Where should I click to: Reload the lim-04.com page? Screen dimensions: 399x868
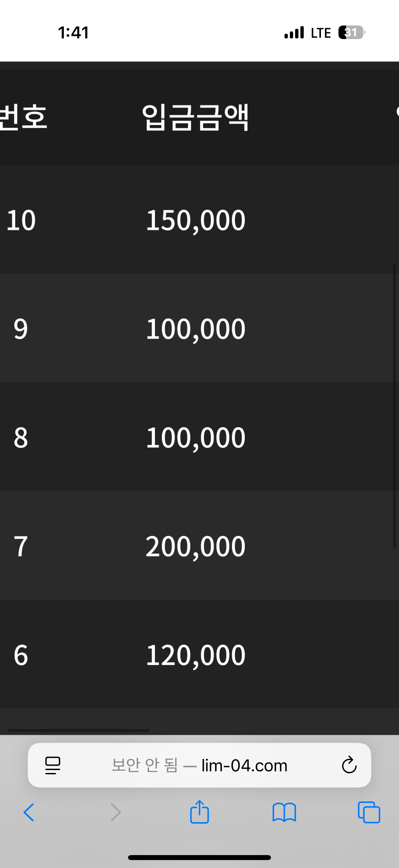coord(349,765)
